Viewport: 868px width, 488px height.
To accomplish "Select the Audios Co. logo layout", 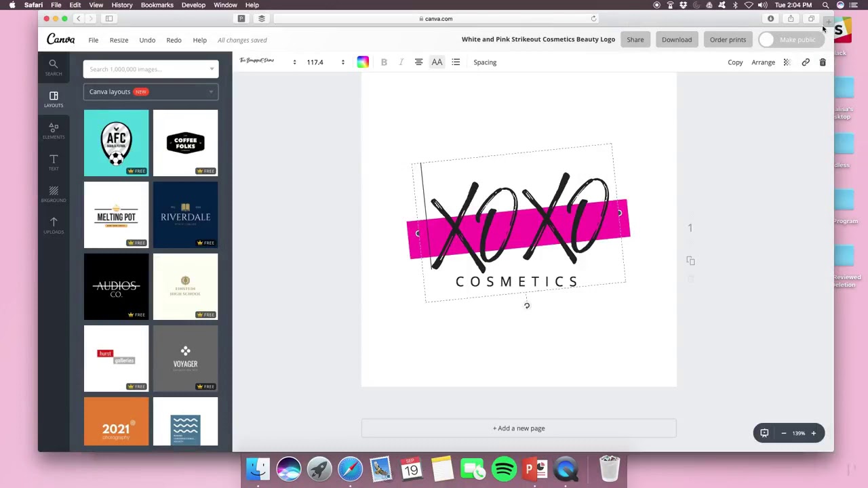I will point(116,286).
